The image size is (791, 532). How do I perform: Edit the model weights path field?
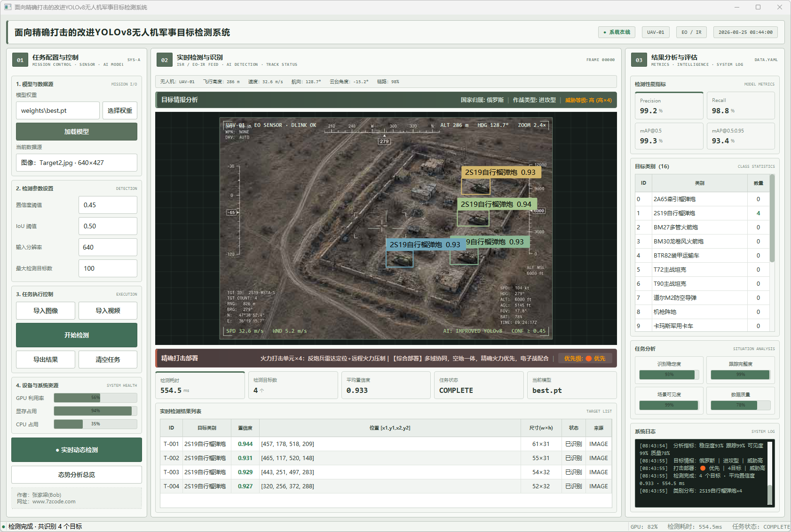[58, 110]
